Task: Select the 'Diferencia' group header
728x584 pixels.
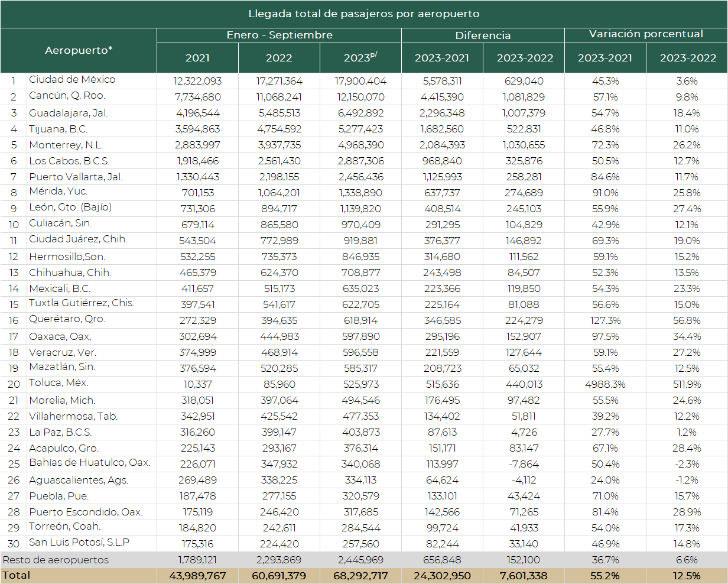Action: click(x=483, y=35)
